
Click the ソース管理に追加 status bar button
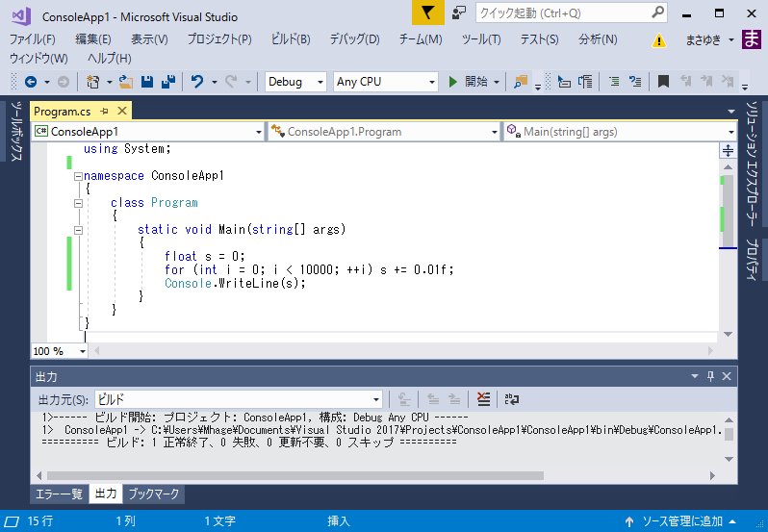(680, 521)
